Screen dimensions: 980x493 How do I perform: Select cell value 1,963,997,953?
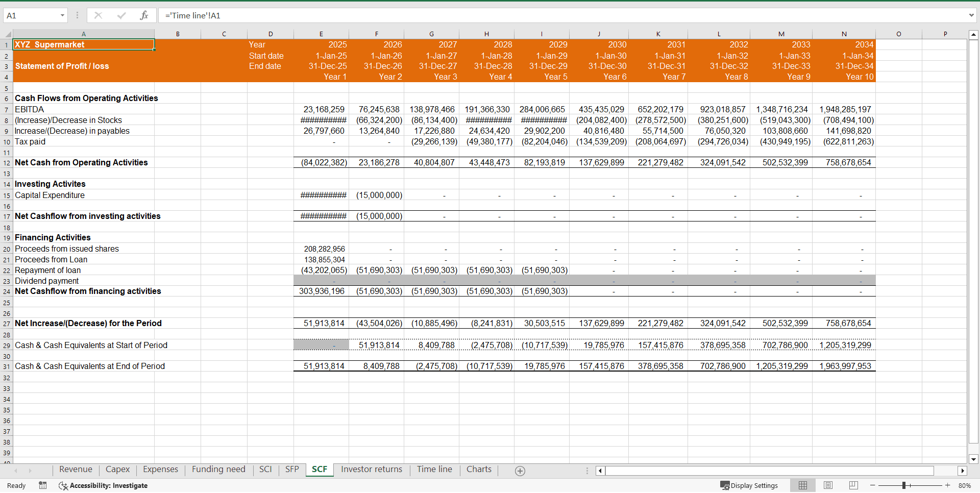coord(845,366)
